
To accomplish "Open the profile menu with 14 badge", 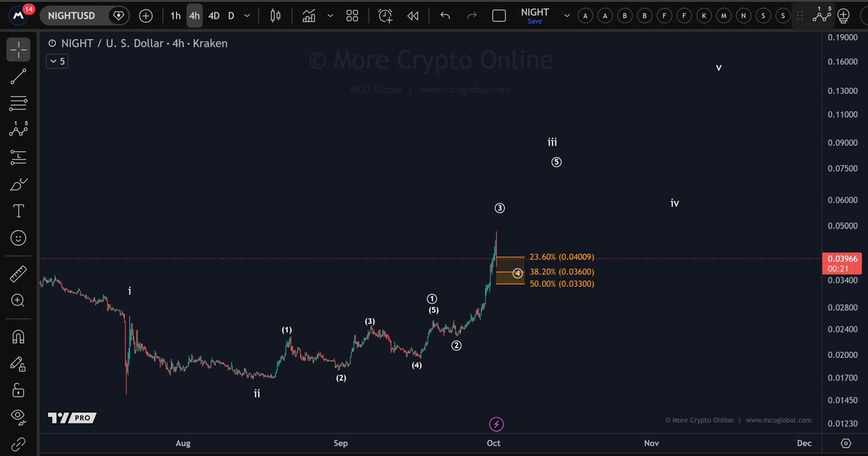I will tap(18, 14).
